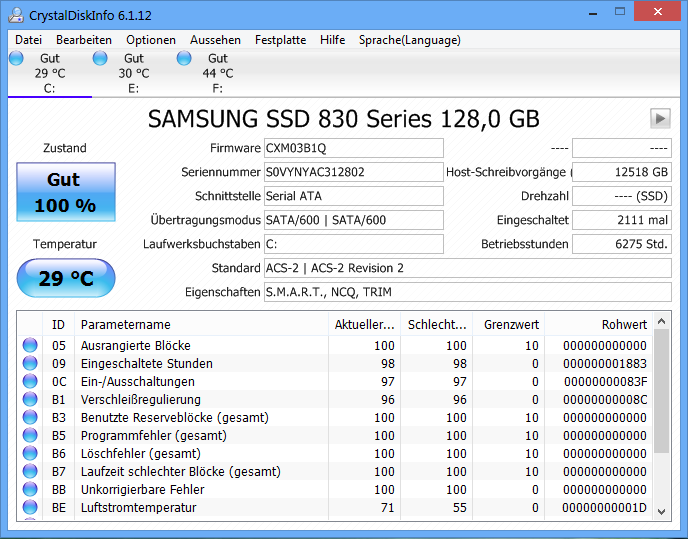The width and height of the screenshot is (689, 540).
Task: Click status orb for Unkorrigierbare Fehler row
Action: point(30,489)
